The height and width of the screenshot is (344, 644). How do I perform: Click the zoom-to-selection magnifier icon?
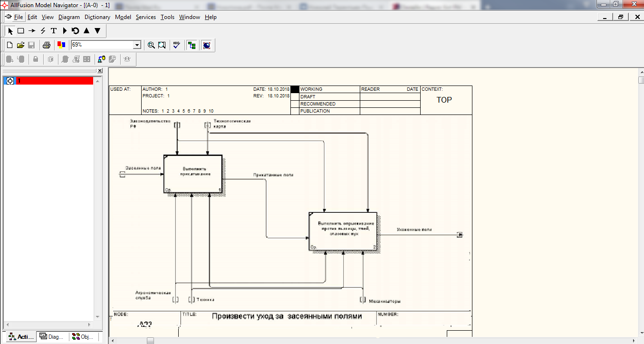pos(162,45)
